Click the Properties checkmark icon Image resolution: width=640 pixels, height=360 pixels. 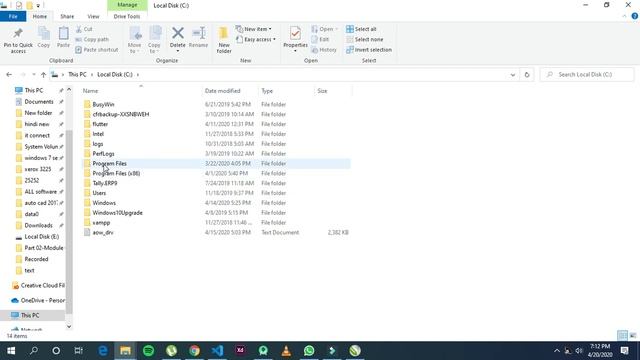(x=295, y=33)
